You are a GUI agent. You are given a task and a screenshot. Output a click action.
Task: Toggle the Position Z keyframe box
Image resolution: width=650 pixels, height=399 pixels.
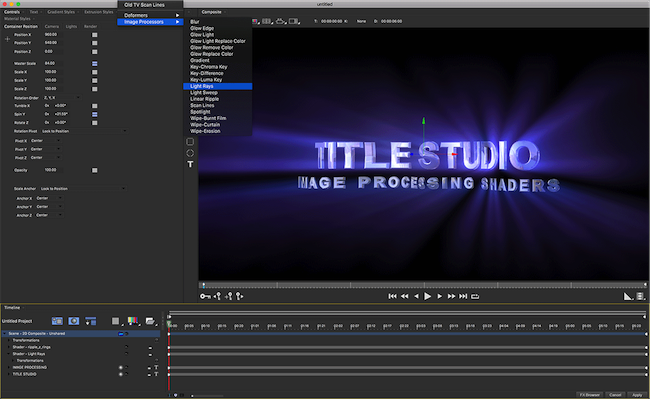click(95, 52)
